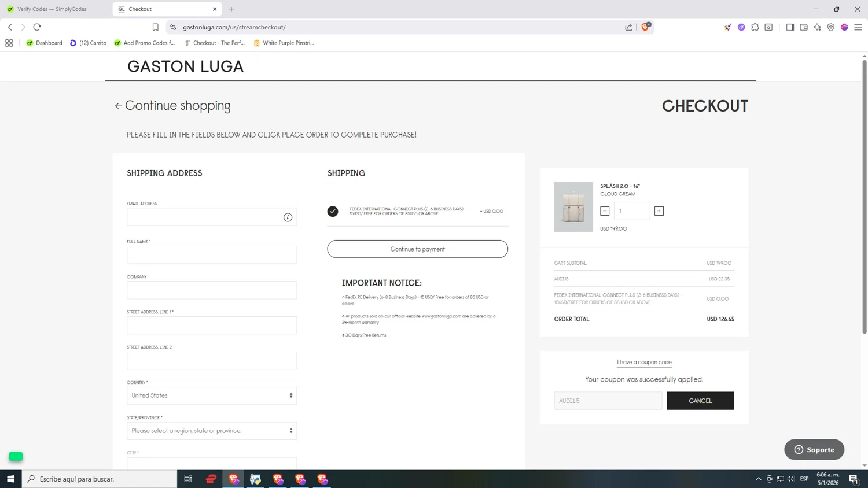Click the Full Name field

pos(212,254)
